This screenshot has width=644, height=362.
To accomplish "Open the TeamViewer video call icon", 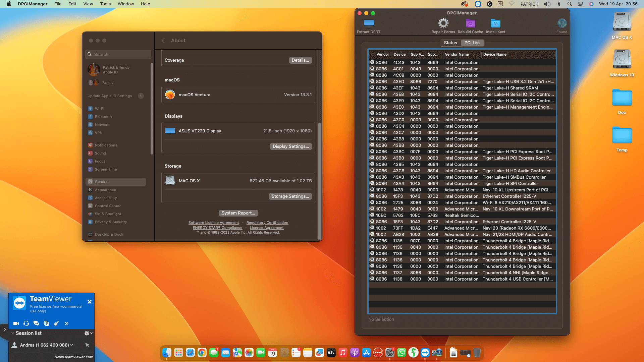I will tap(16, 323).
